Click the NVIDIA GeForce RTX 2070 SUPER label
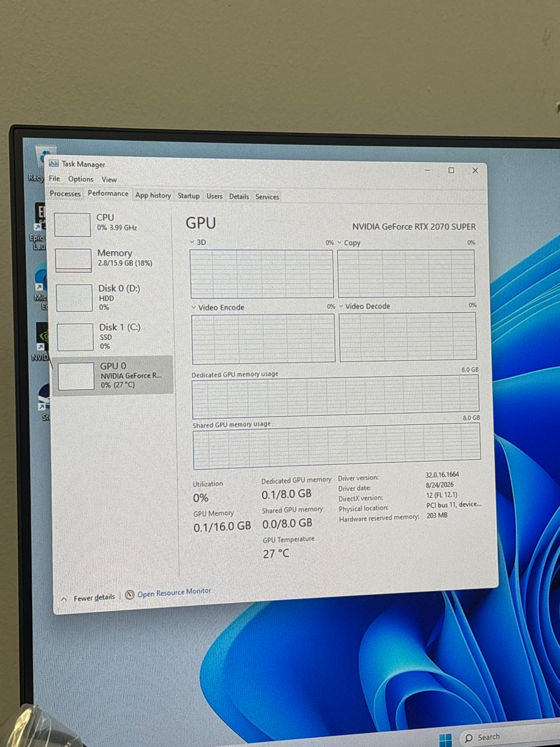The image size is (560, 747). (x=414, y=226)
